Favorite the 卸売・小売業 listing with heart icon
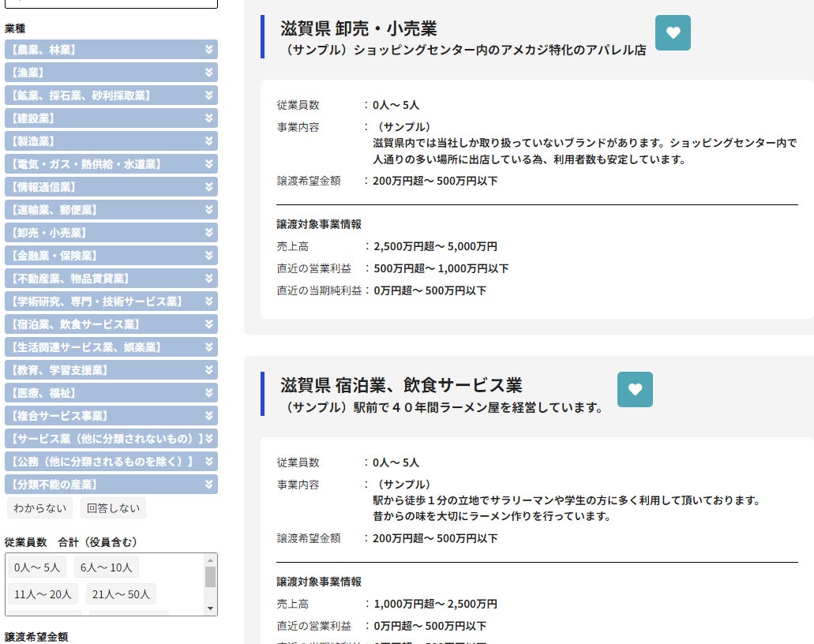 coord(673,32)
